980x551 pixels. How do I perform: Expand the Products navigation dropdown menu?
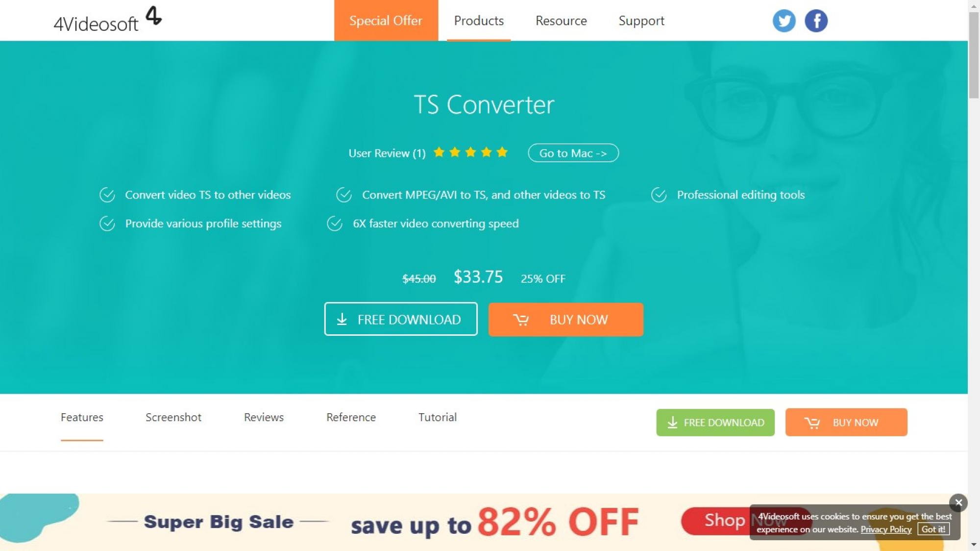click(x=479, y=20)
